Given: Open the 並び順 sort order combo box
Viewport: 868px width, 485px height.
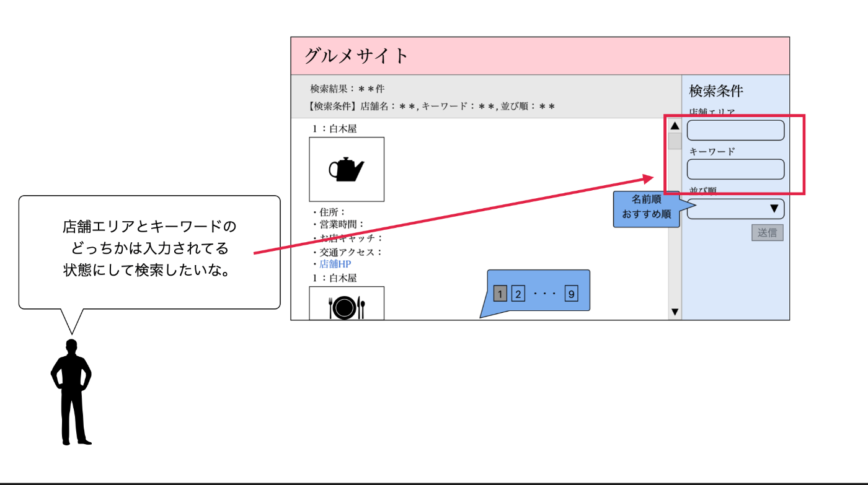Looking at the screenshot, I should coord(735,209).
